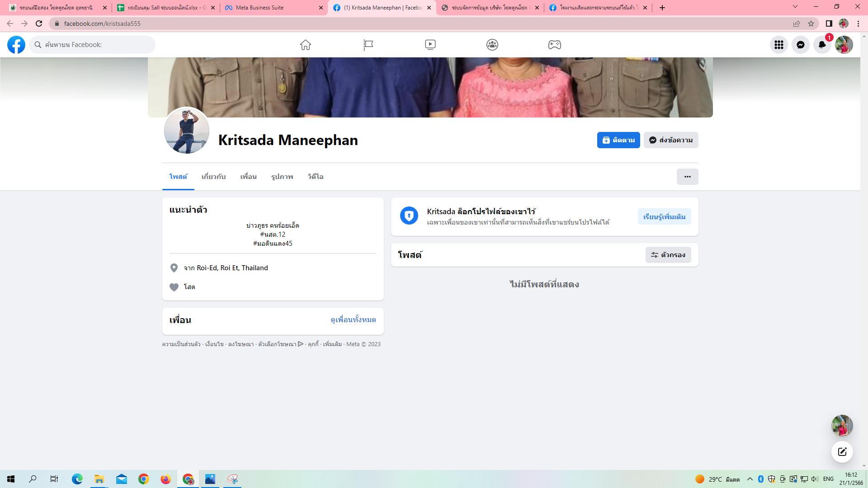Expand Chrome tab search chevron
Image resolution: width=868 pixels, height=488 pixels.
click(x=795, y=7)
